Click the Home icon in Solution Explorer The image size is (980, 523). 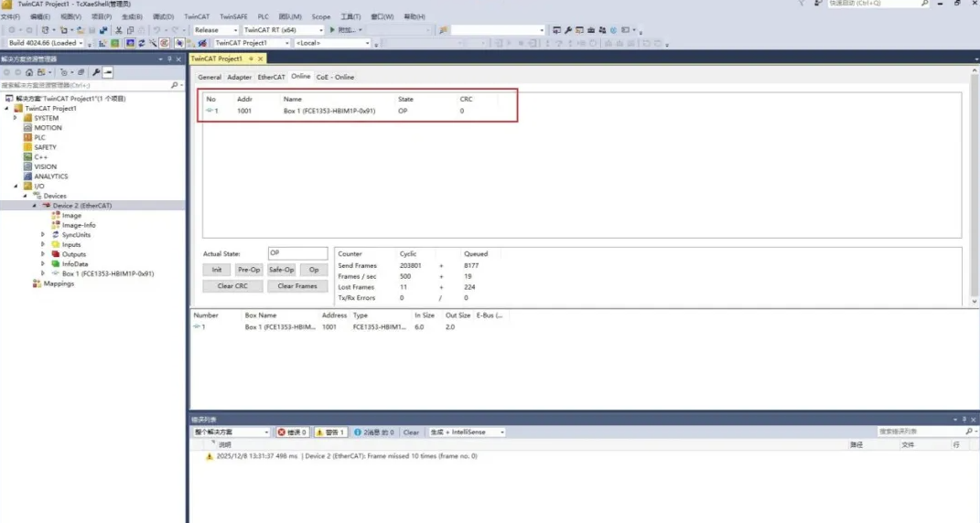pyautogui.click(x=28, y=72)
